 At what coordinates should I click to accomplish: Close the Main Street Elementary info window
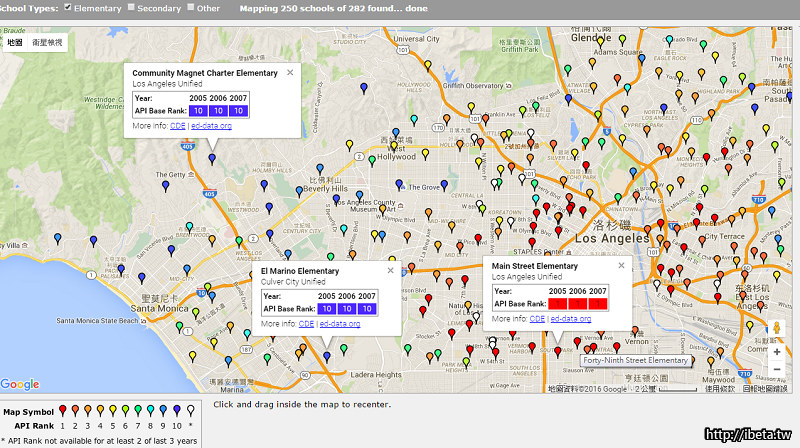click(x=620, y=265)
